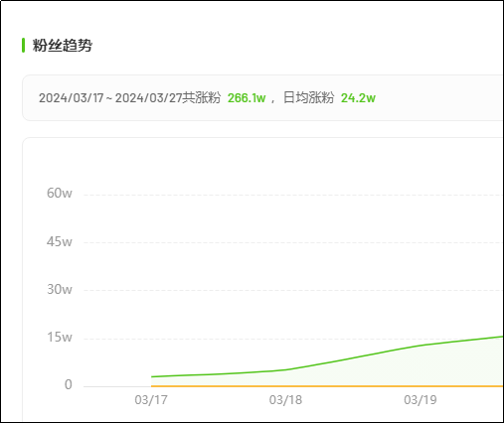This screenshot has height=423, width=504.
Task: Click the 60w dashed gridline
Action: pos(293,195)
